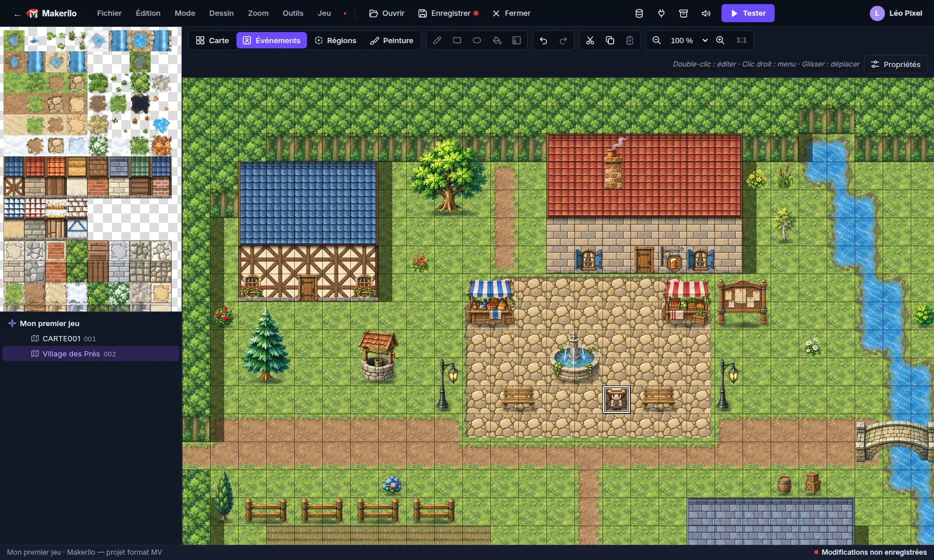The image size is (934, 560).
Task: Zoom out with the minus magnifier
Action: [x=657, y=40]
